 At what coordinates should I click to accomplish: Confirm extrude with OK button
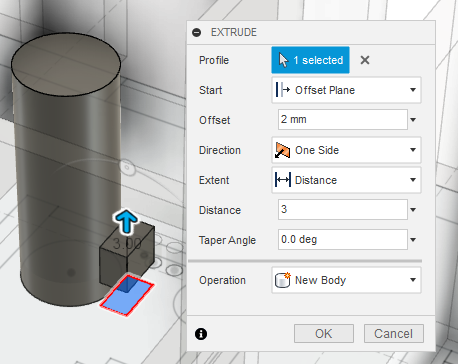pyautogui.click(x=324, y=333)
